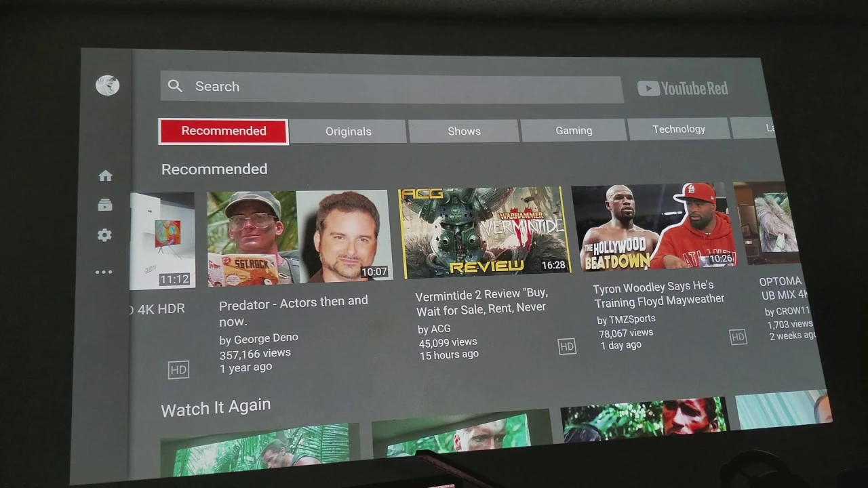Open the three-dot more options

pyautogui.click(x=104, y=272)
